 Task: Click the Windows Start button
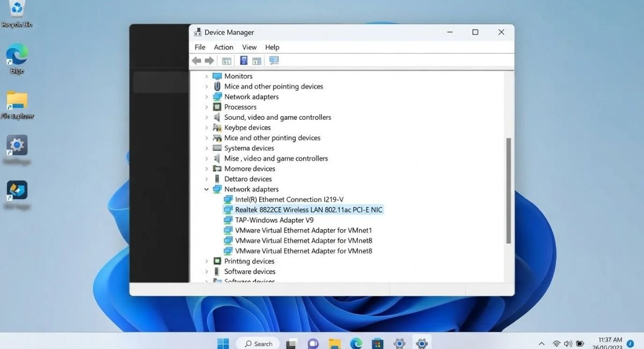click(x=223, y=344)
